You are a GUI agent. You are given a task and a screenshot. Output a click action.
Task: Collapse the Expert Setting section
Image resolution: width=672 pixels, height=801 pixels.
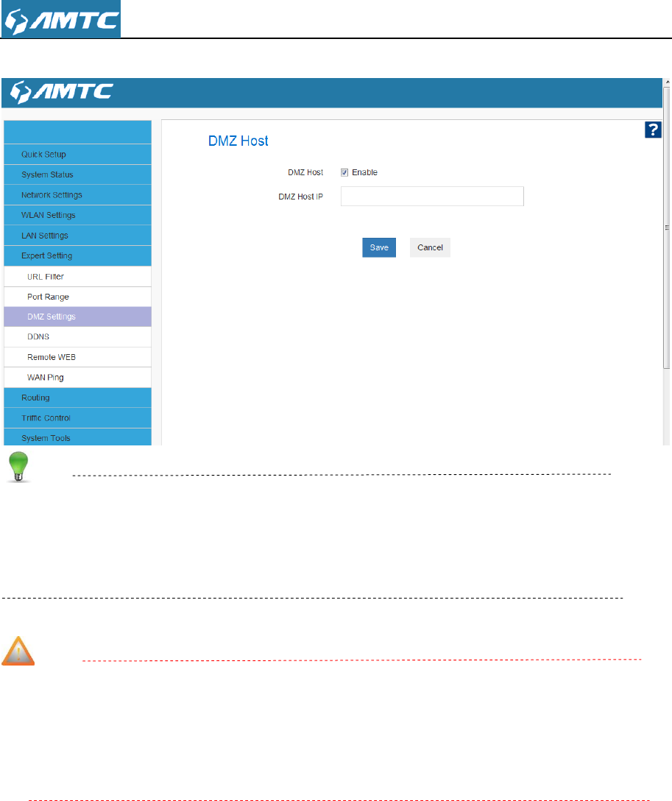tap(77, 256)
